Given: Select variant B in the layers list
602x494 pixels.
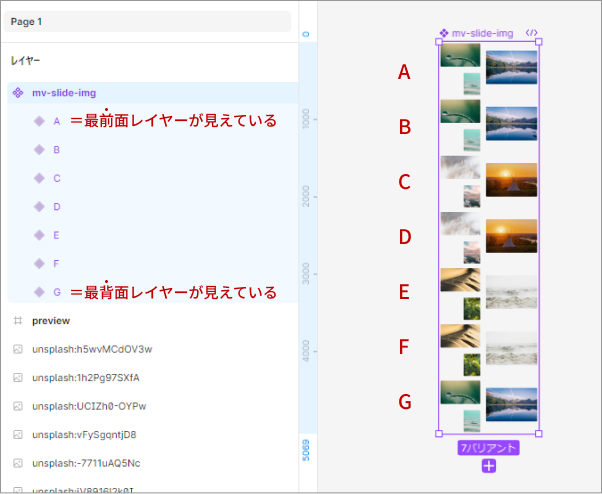Looking at the screenshot, I should 57,150.
